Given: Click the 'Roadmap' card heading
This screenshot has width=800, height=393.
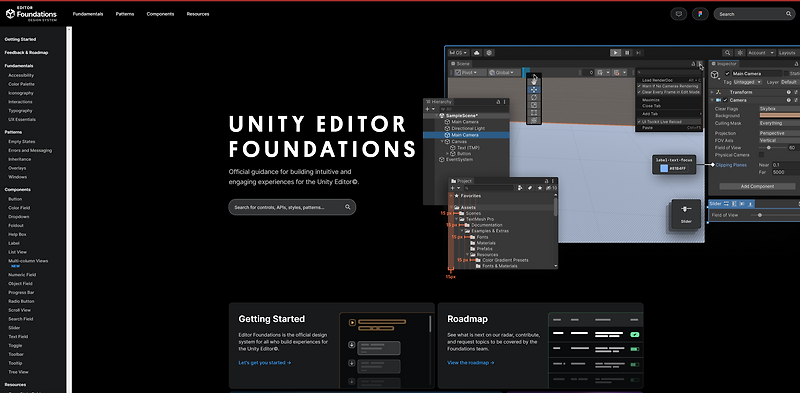Looking at the screenshot, I should coord(467,319).
